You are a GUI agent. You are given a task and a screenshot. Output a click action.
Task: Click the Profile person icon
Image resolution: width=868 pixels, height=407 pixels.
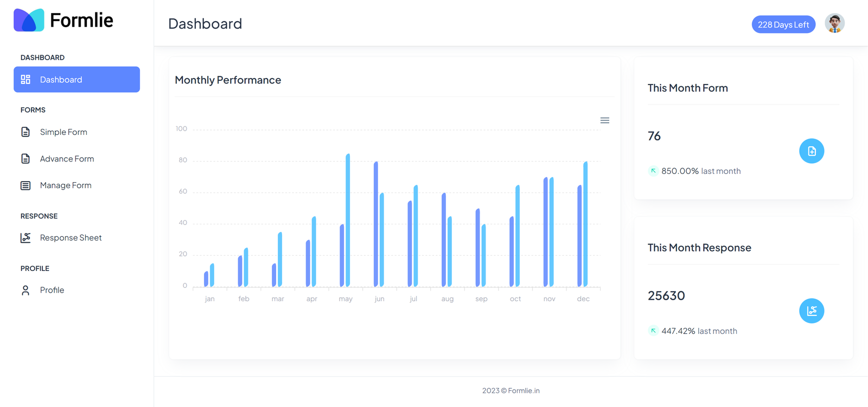[x=25, y=290]
